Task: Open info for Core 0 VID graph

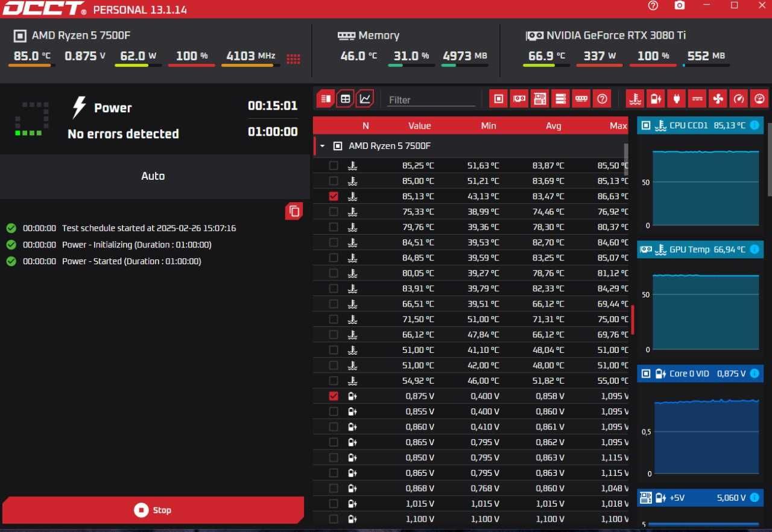Action: coord(755,374)
